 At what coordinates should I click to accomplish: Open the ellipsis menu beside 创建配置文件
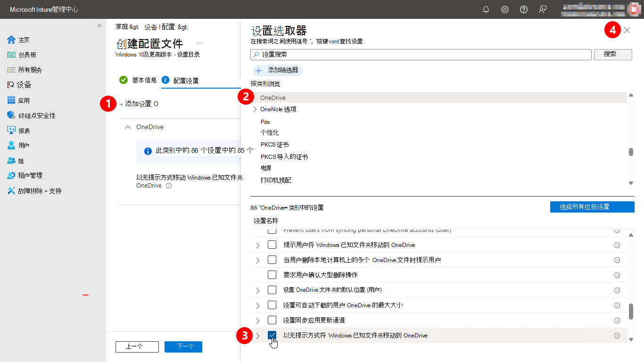click(x=200, y=43)
